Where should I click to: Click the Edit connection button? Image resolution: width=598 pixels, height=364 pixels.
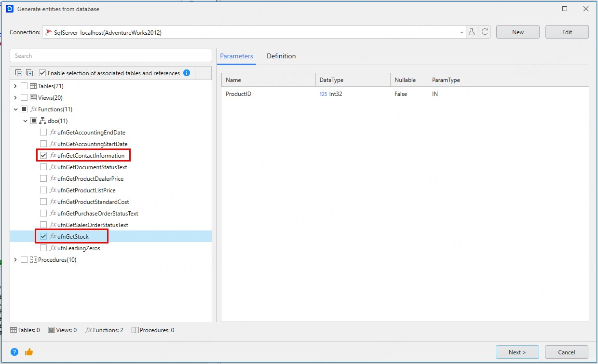point(567,32)
